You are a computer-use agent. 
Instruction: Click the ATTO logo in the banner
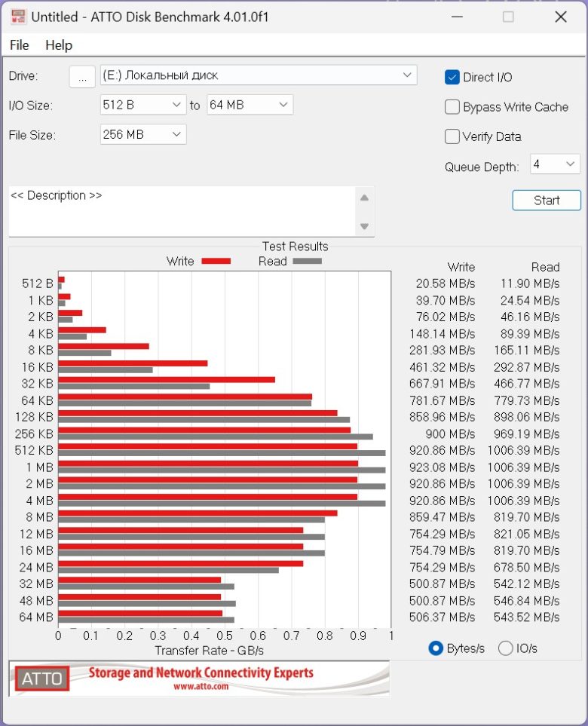click(42, 679)
